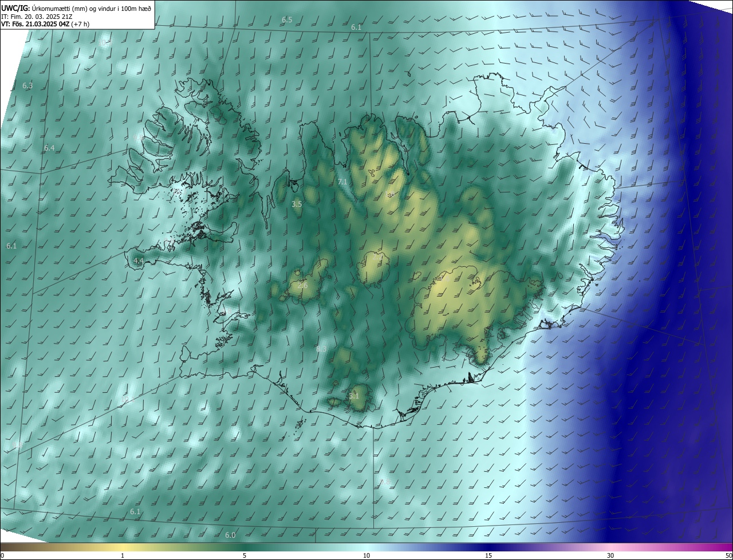Click the 7.1 value label on the map
Image resolution: width=733 pixels, height=560 pixels.
tap(342, 182)
